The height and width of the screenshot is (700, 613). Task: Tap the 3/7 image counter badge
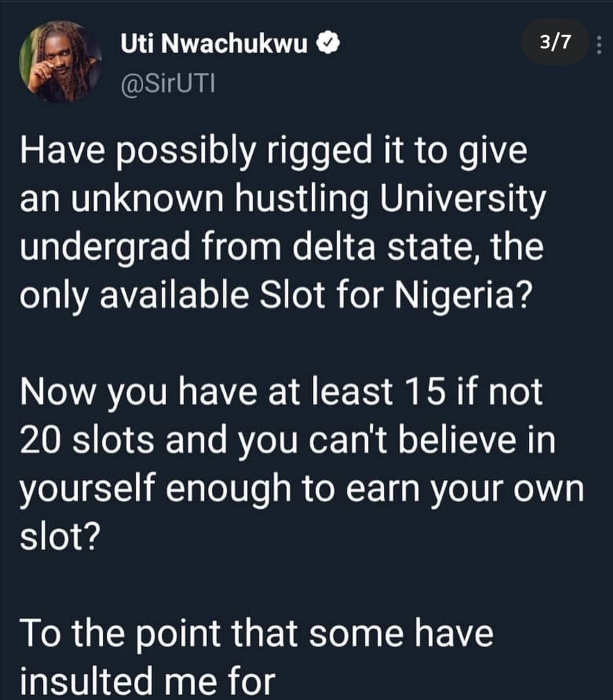coord(556,41)
